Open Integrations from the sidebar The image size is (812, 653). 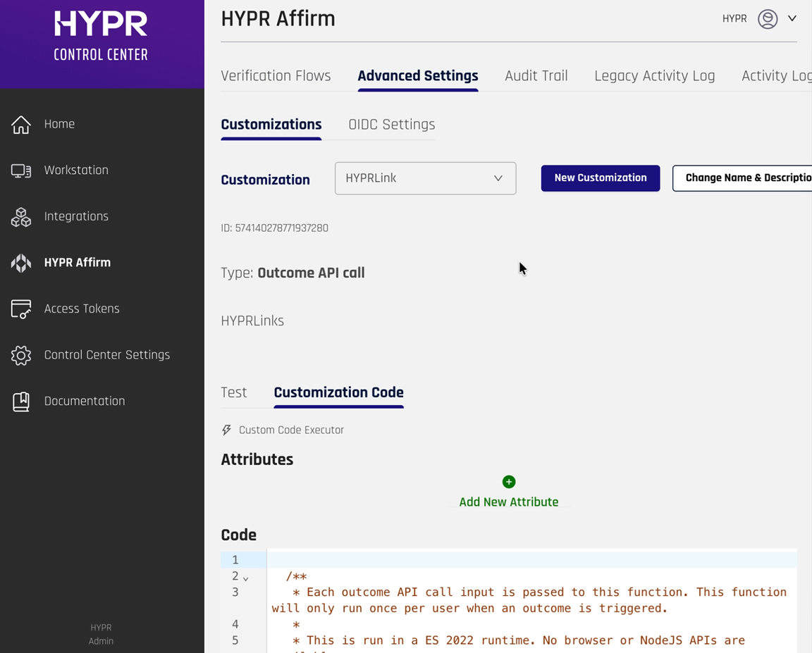[x=21, y=216]
